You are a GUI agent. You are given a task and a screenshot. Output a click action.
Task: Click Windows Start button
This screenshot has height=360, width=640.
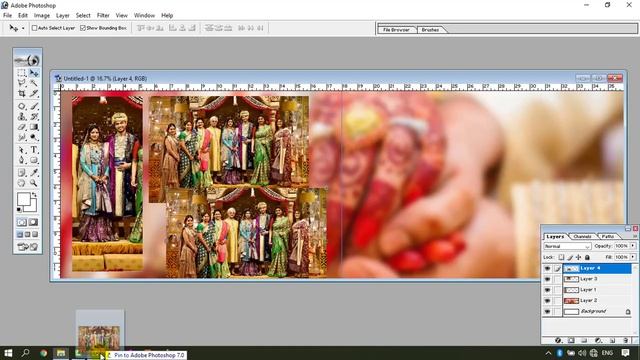point(8,353)
